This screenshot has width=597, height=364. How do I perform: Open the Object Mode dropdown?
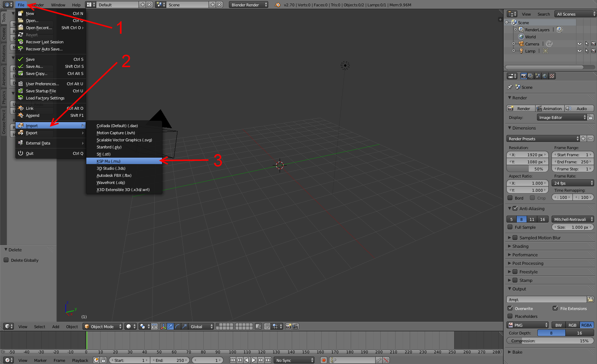coord(103,326)
